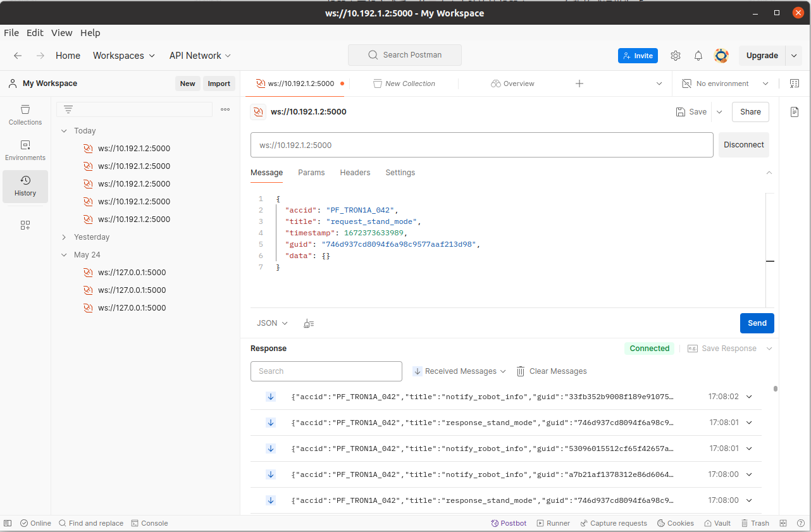This screenshot has height=532, width=811.
Task: Open Environments sidebar panel
Action: (x=25, y=151)
